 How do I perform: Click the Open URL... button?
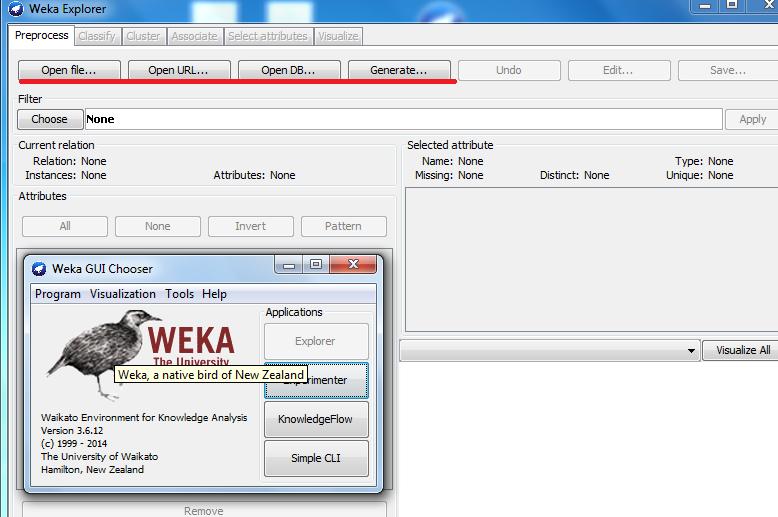click(179, 70)
